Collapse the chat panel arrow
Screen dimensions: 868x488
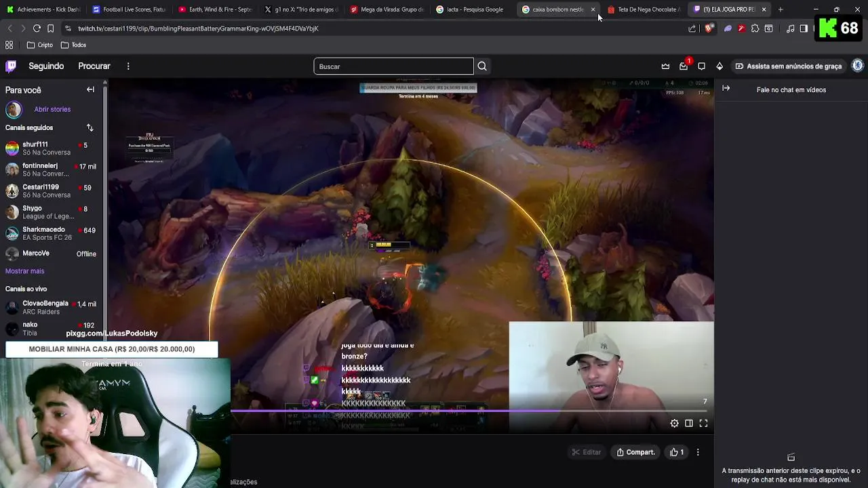tap(726, 88)
